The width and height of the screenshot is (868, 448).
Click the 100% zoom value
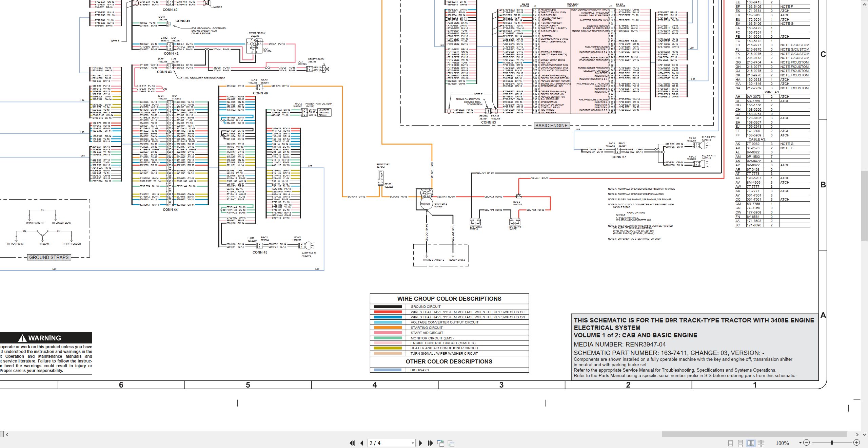[x=782, y=443]
